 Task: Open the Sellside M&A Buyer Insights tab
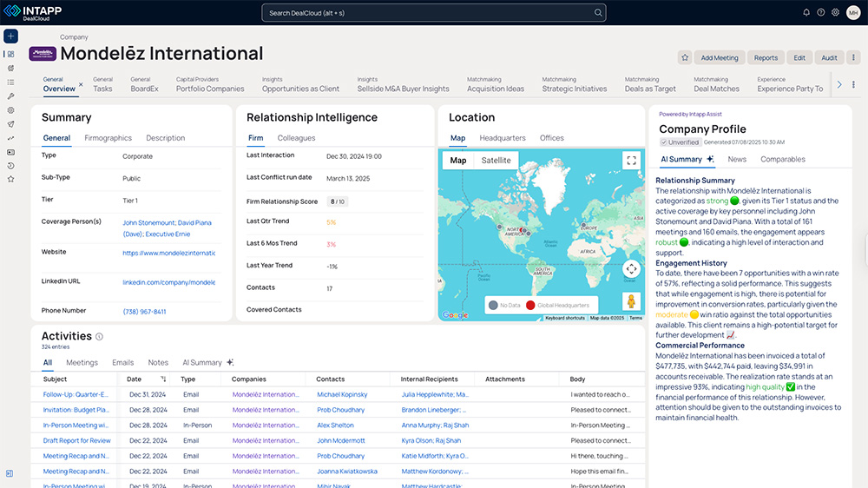tap(403, 89)
